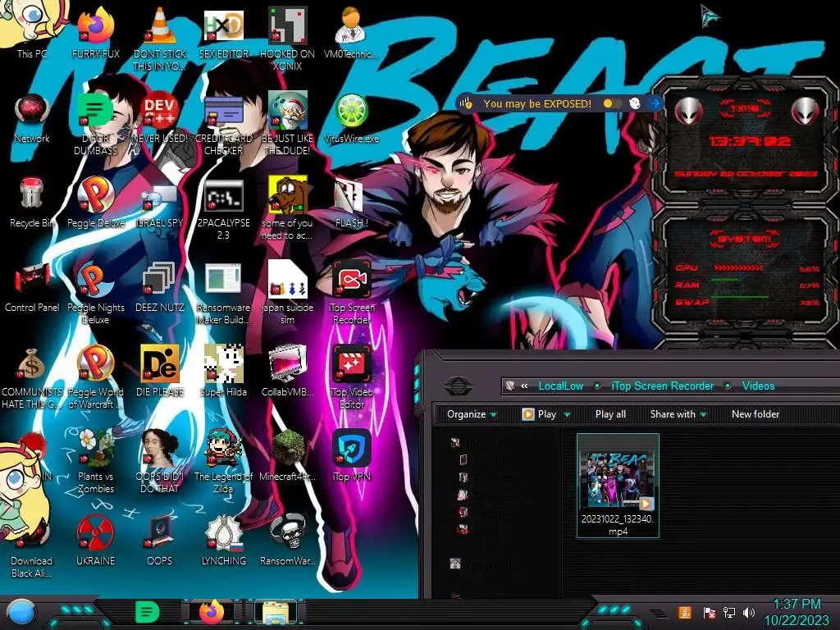Click the left alien head on the clock gadget
Viewport: 840px width, 630px height.
pyautogui.click(x=688, y=111)
